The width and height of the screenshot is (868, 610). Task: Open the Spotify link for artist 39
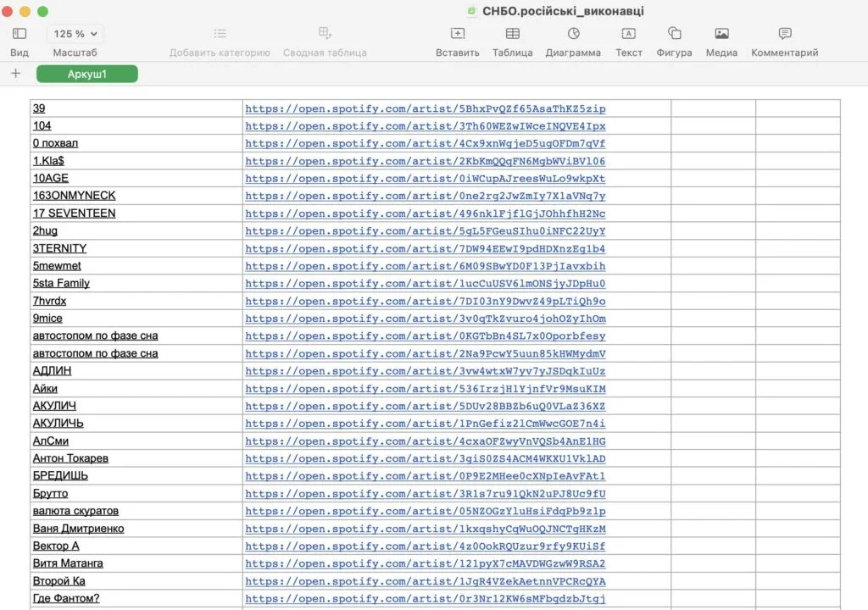tap(426, 108)
